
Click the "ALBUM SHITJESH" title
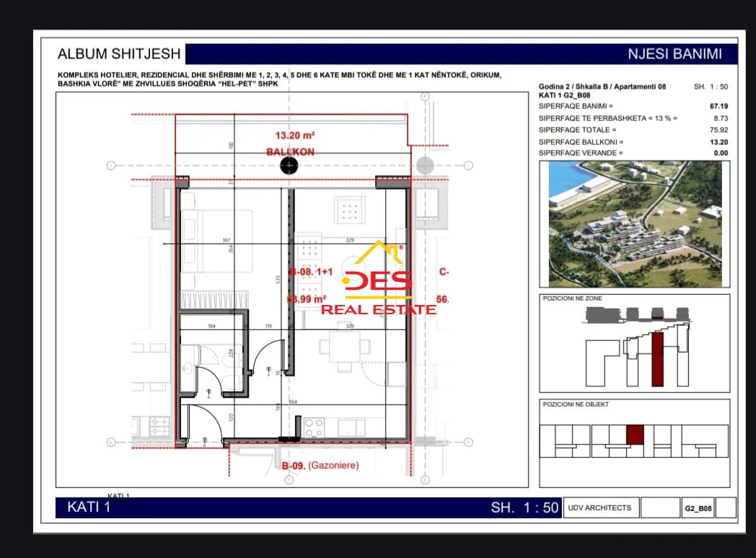tap(119, 53)
